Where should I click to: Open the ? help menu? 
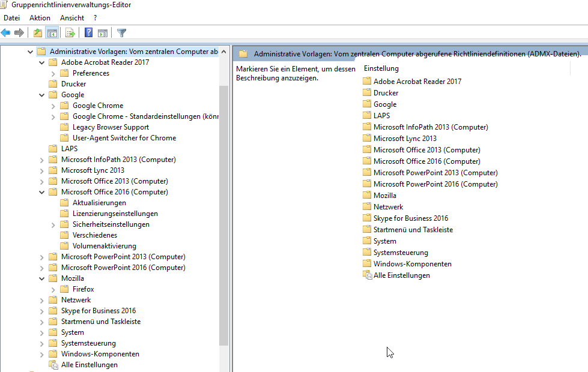(95, 18)
